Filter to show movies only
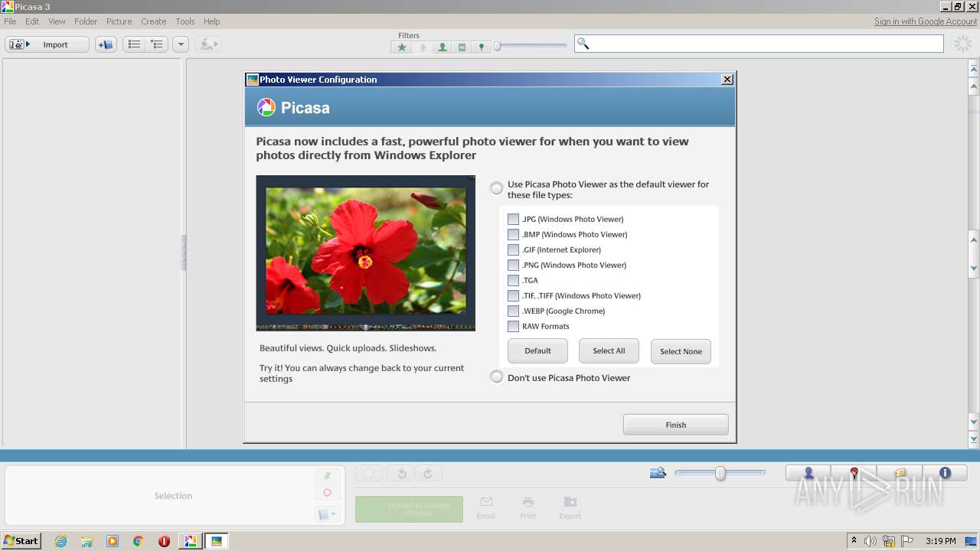980x551 pixels. coord(462,47)
